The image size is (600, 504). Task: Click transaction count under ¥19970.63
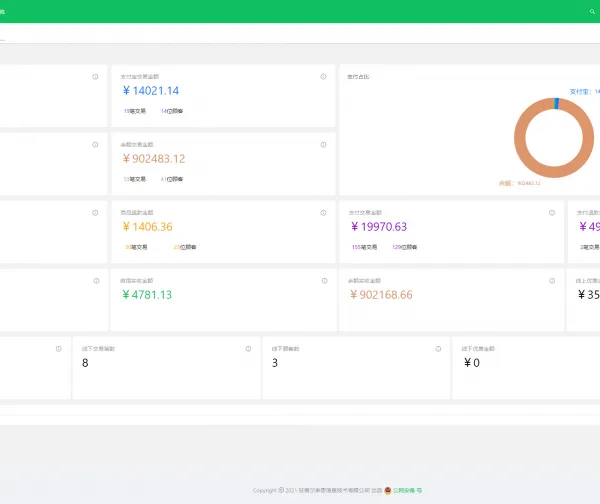[x=364, y=247]
